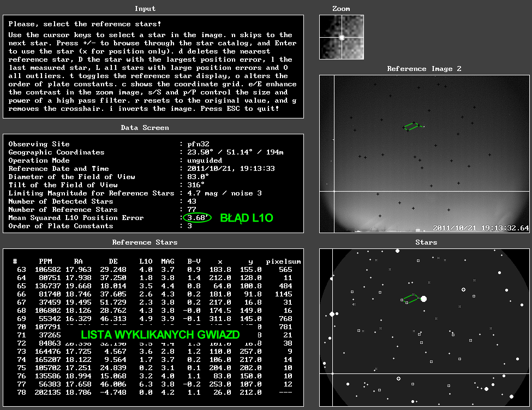Click the 'Number of Reference Stars' label

(63, 210)
